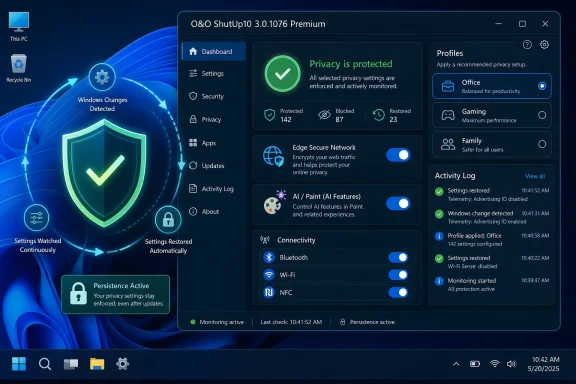The image size is (576, 384).
Task: Click the taskbar volume speaker icon
Action: click(x=511, y=364)
